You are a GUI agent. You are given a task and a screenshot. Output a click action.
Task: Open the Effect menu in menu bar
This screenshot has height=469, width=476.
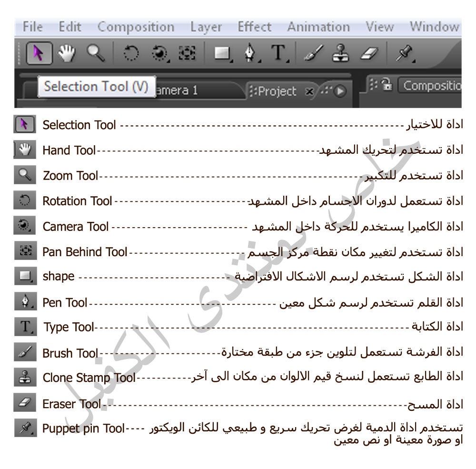pos(254,27)
